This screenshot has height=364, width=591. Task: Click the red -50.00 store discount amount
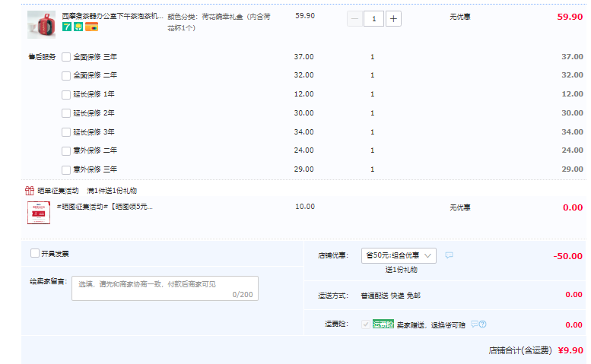tap(567, 256)
